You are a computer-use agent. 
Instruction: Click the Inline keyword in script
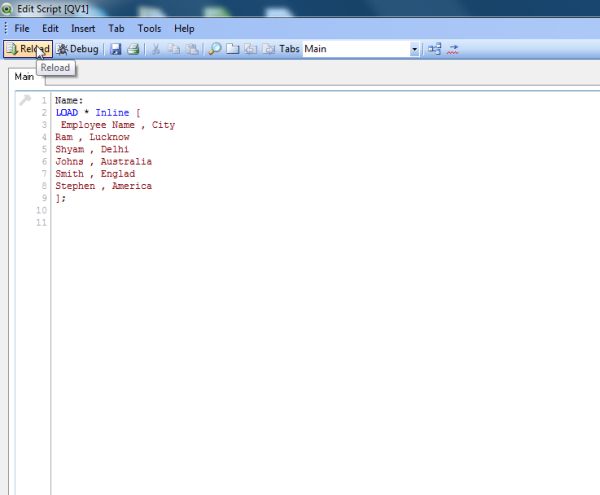point(112,113)
